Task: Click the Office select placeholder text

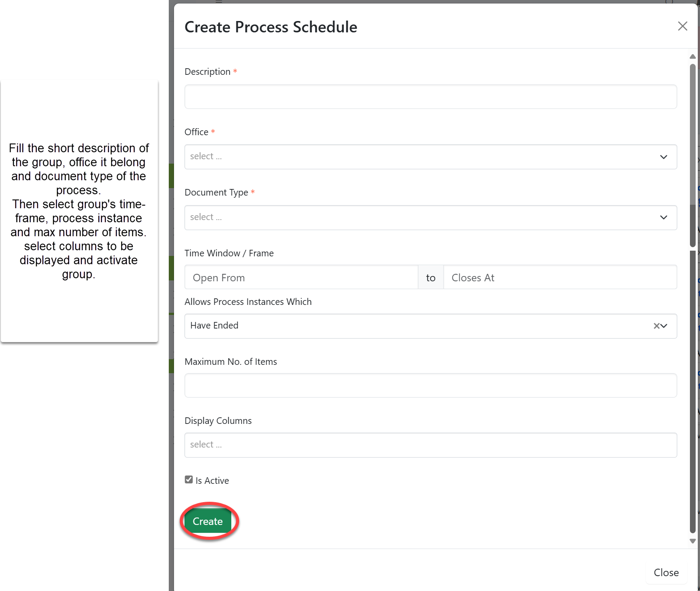Action: point(206,157)
